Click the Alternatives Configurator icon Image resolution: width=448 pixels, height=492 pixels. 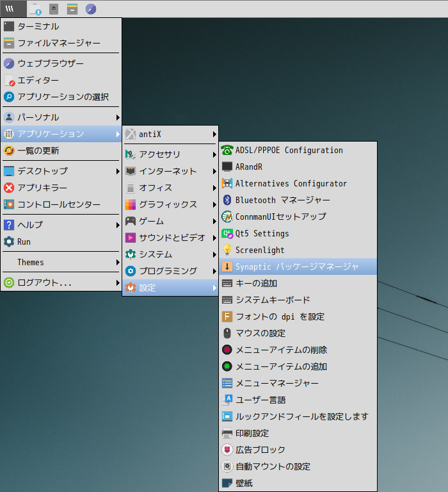pyautogui.click(x=227, y=183)
